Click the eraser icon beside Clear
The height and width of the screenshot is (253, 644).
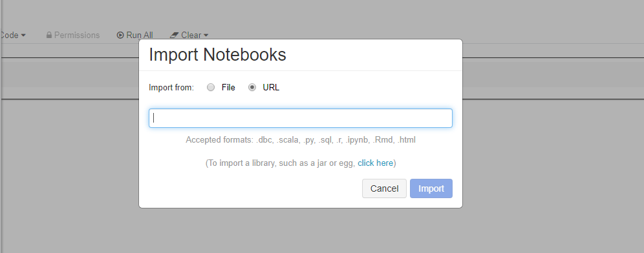pyautogui.click(x=174, y=35)
